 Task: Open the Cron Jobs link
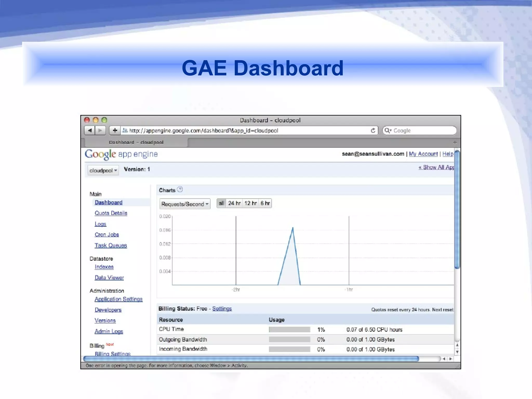pos(107,235)
